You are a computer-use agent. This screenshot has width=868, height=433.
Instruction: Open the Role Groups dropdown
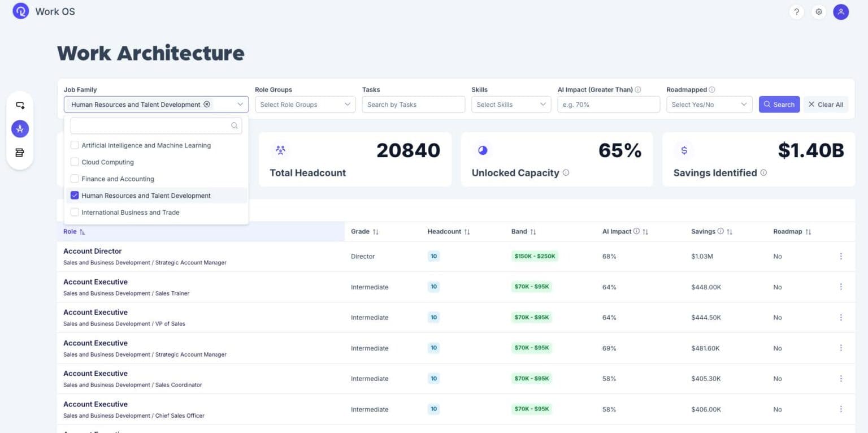[x=305, y=104]
